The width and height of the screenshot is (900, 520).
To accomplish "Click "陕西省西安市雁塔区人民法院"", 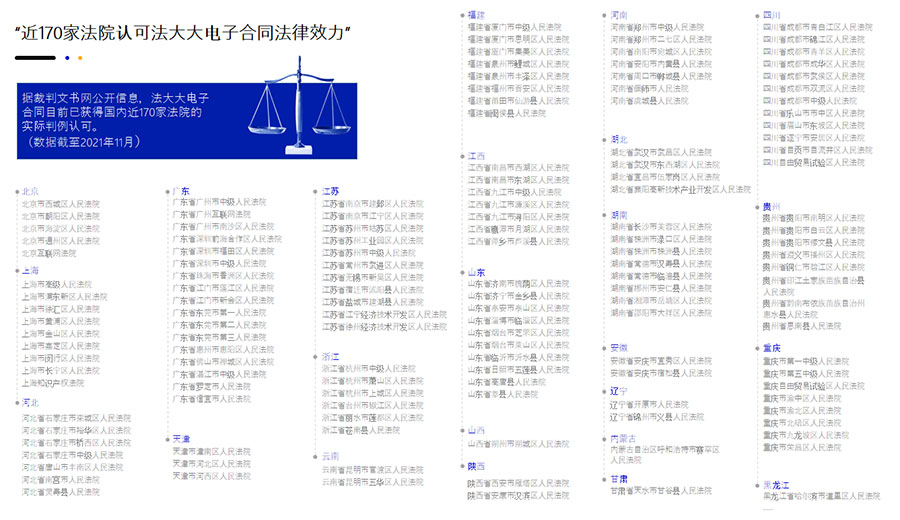I will click(x=518, y=483).
